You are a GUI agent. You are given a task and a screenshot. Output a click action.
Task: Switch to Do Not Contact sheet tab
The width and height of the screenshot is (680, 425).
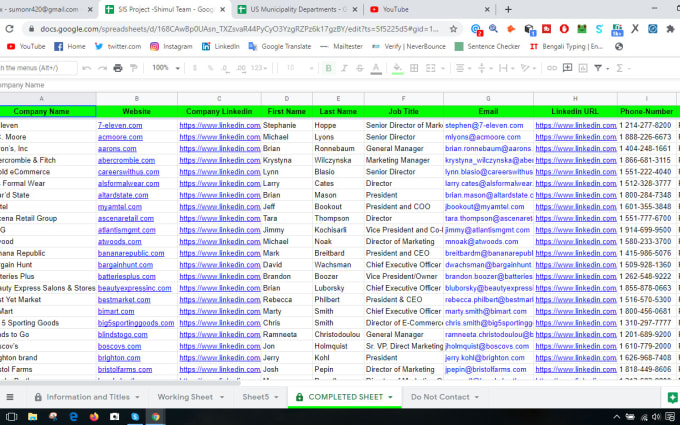445,397
